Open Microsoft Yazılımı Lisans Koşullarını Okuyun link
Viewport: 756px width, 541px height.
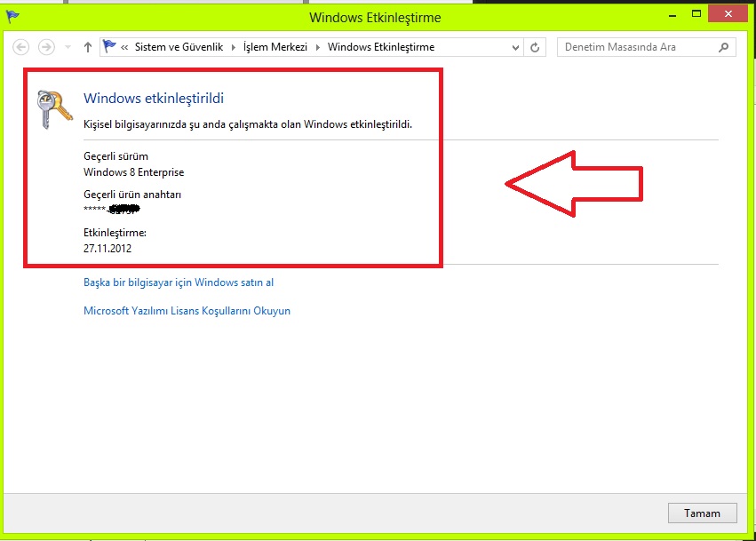pos(187,311)
